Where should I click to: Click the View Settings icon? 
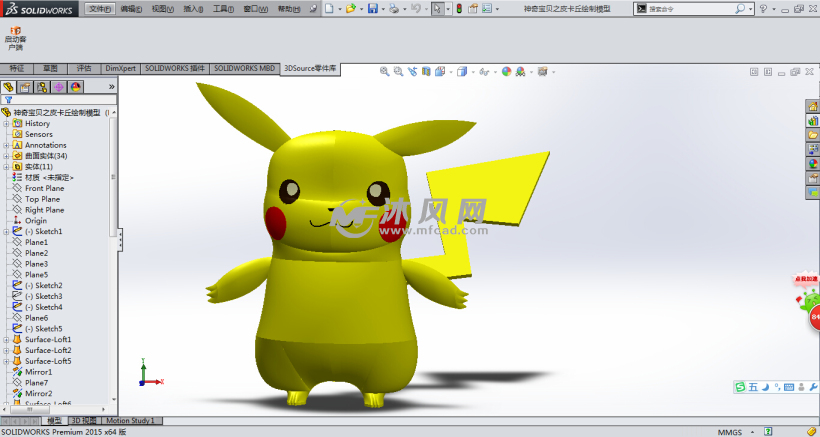(x=542, y=72)
